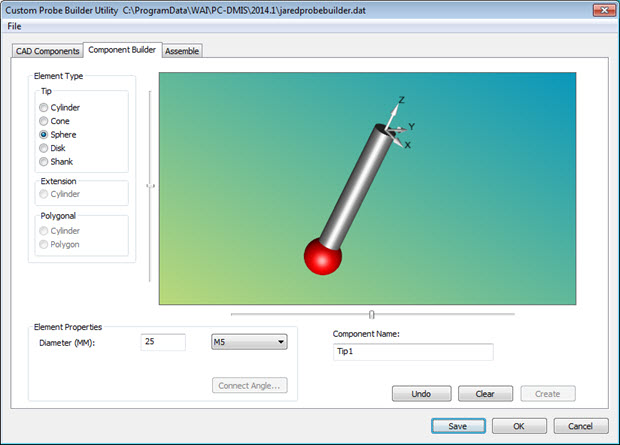Switch to the CAD Components tab
Image resolution: width=620 pixels, height=445 pixels.
46,51
